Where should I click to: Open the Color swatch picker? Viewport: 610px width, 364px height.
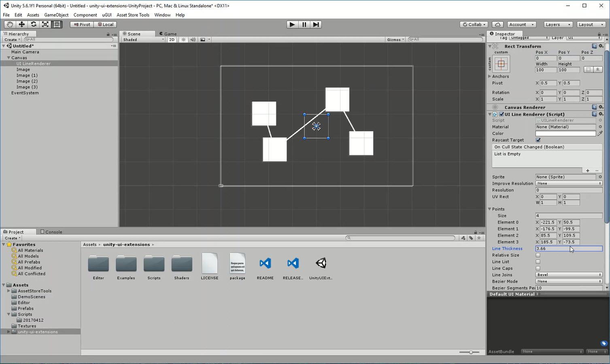[565, 133]
